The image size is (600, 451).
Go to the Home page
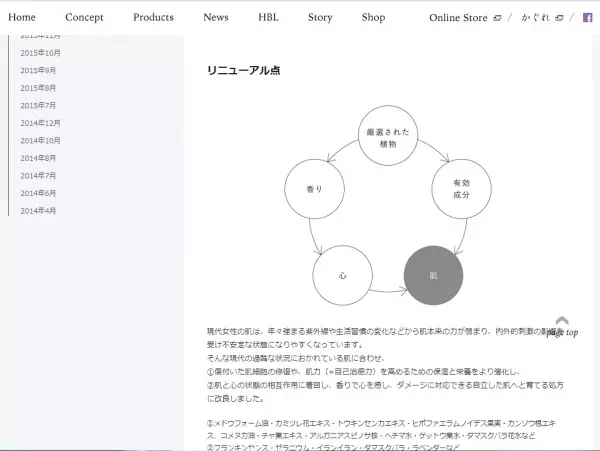(x=22, y=17)
